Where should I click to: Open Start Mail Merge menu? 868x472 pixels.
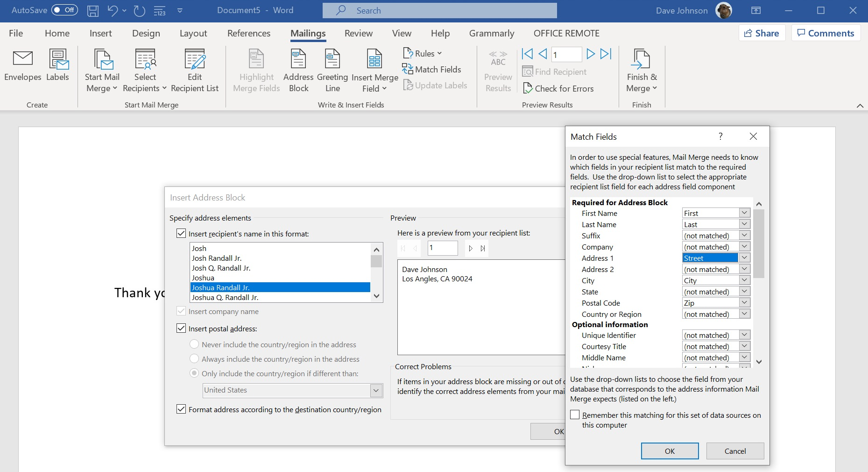pos(102,71)
